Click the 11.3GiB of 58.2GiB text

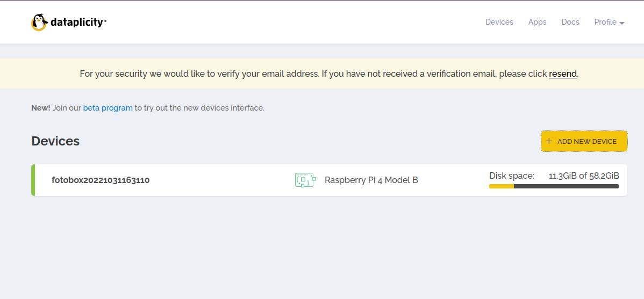584,176
